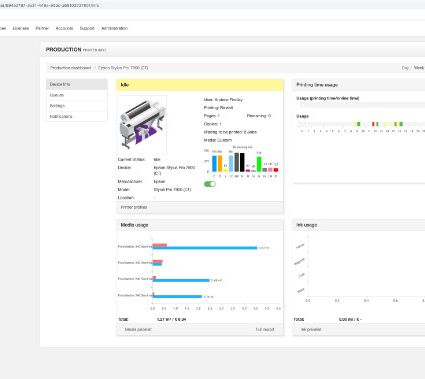Click the 'Waiting to be printed: 2 jobs' text

pyautogui.click(x=230, y=132)
